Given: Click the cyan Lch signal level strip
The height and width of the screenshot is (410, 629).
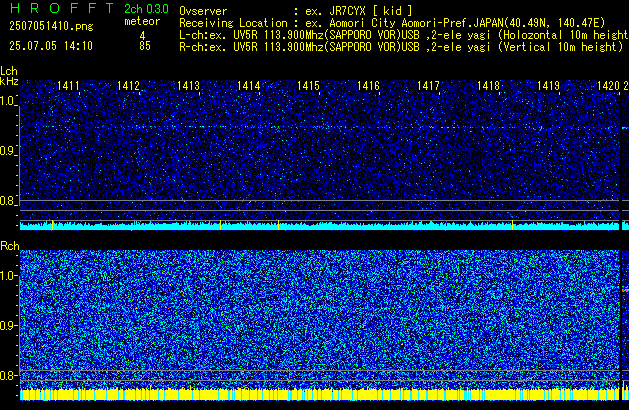Looking at the screenshot, I should point(319,226).
